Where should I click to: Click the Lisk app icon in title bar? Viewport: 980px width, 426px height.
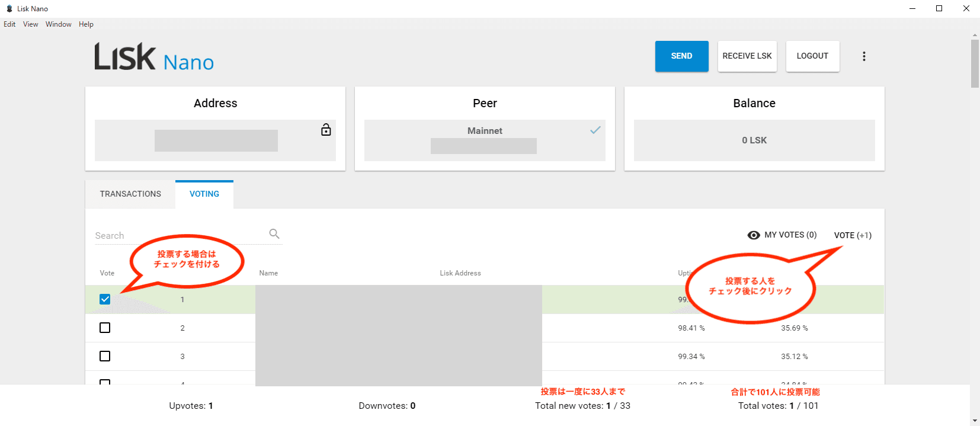(x=9, y=8)
